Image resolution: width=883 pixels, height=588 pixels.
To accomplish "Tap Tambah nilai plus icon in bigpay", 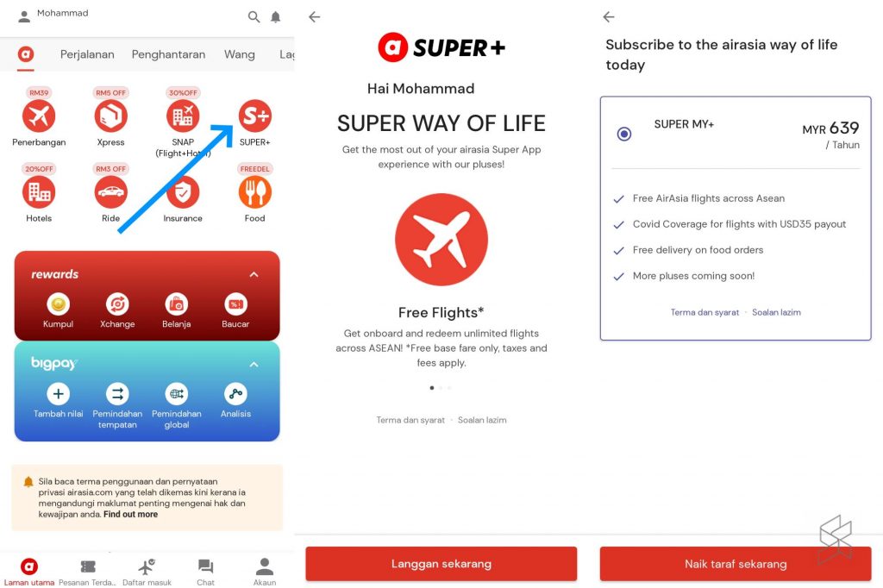I will pyautogui.click(x=58, y=394).
